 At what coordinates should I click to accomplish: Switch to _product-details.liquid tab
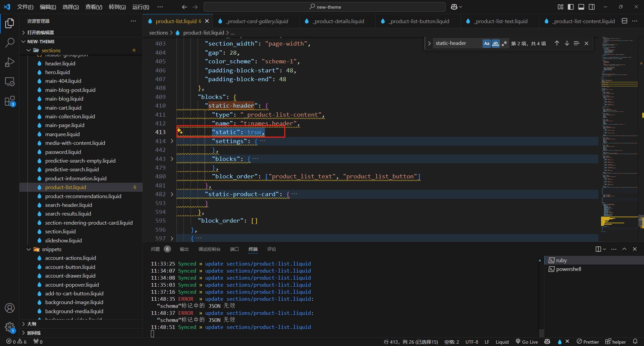pyautogui.click(x=338, y=21)
